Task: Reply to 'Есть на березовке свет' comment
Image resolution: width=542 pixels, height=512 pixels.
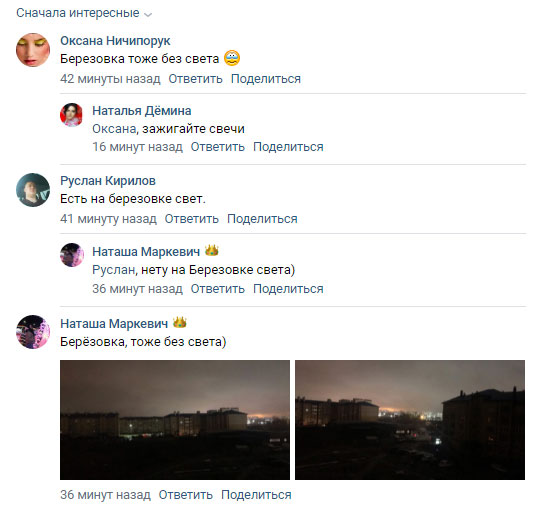Action: tap(191, 219)
